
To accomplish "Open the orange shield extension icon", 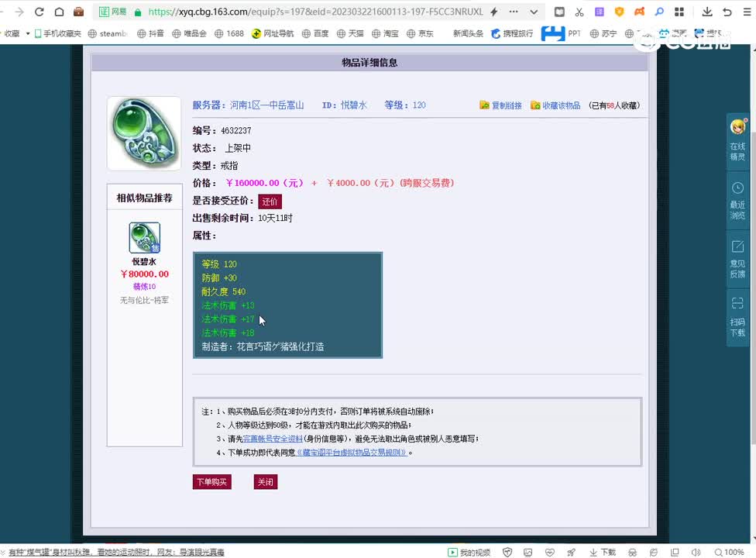I will (x=619, y=12).
